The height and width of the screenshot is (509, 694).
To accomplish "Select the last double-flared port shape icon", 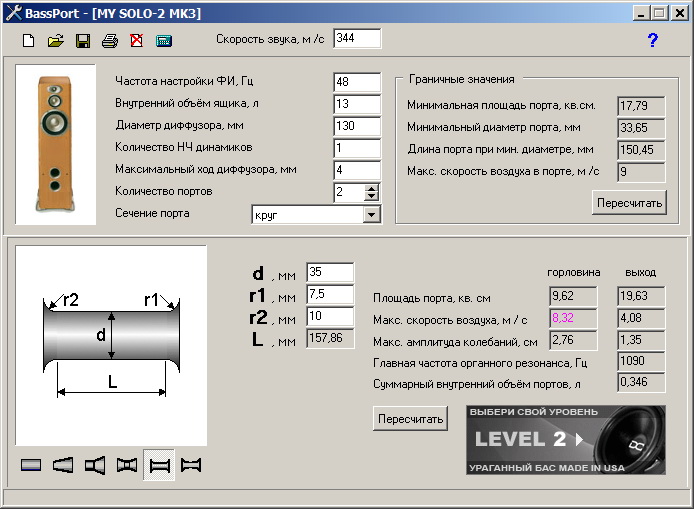I will [191, 465].
